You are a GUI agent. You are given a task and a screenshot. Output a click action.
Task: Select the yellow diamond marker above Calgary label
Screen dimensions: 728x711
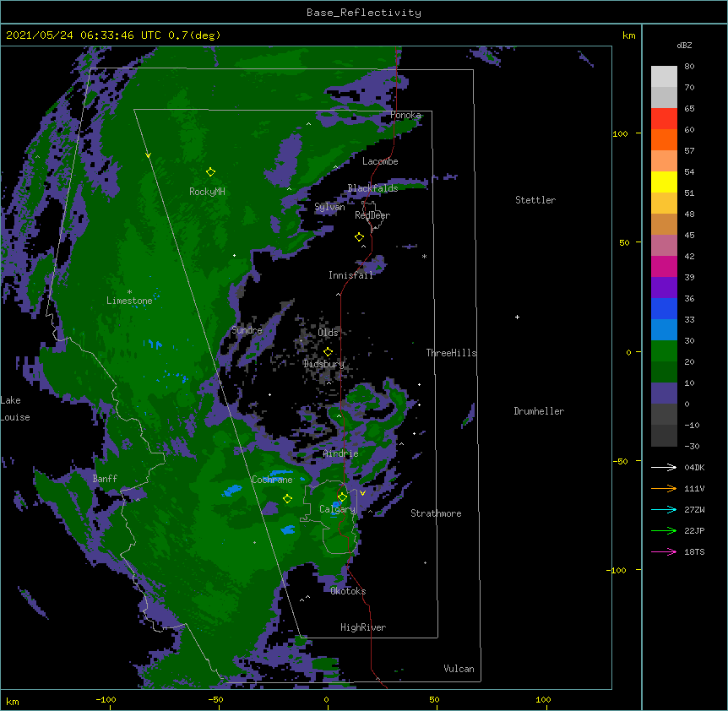coord(342,497)
